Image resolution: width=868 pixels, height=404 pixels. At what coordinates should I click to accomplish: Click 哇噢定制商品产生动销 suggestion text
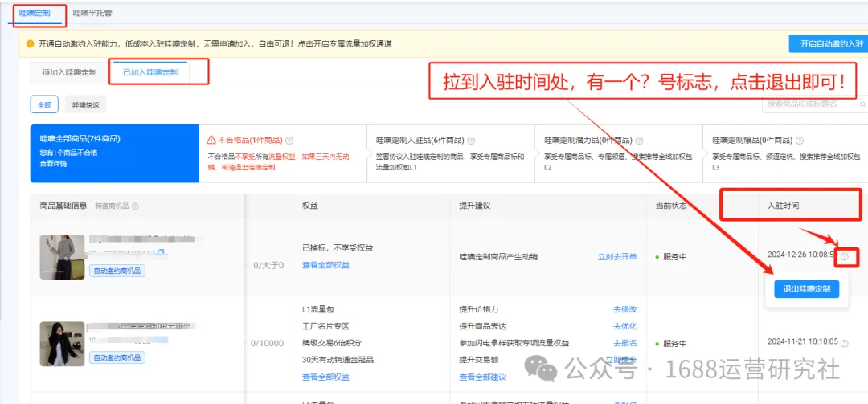(498, 257)
